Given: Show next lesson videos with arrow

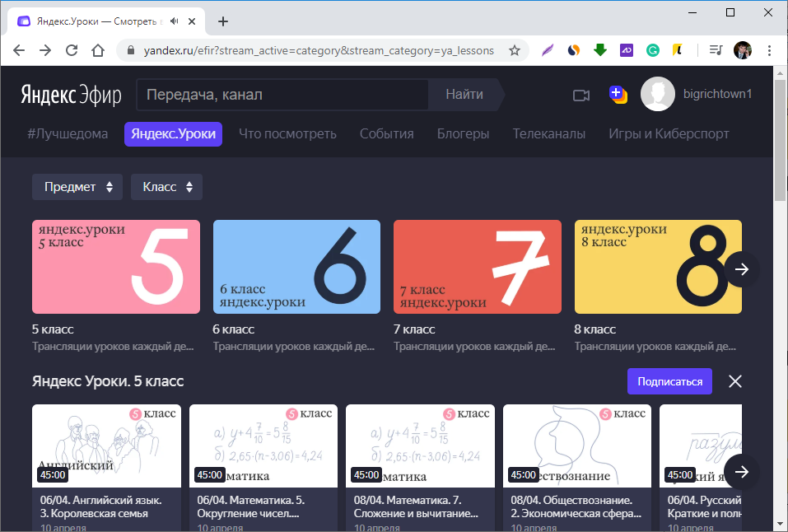Looking at the screenshot, I should coord(742,472).
